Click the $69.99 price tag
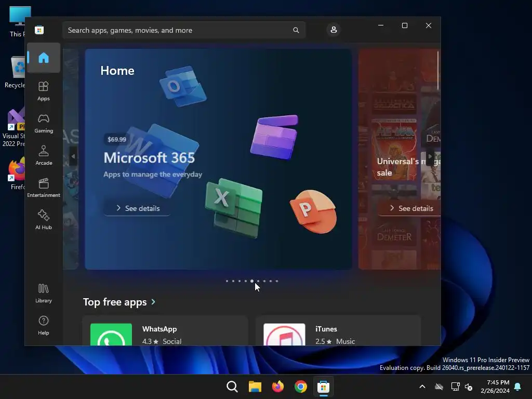The width and height of the screenshot is (532, 399). [x=117, y=139]
